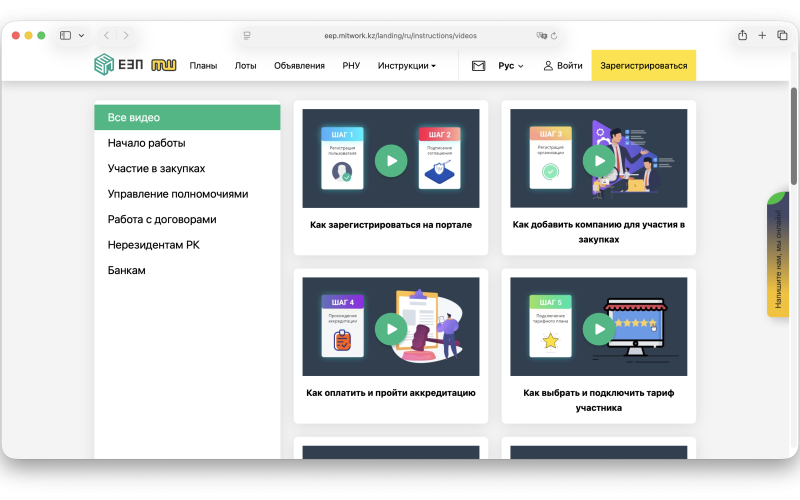800x500 pixels.
Task: Open the Планы menu item
Action: [203, 66]
